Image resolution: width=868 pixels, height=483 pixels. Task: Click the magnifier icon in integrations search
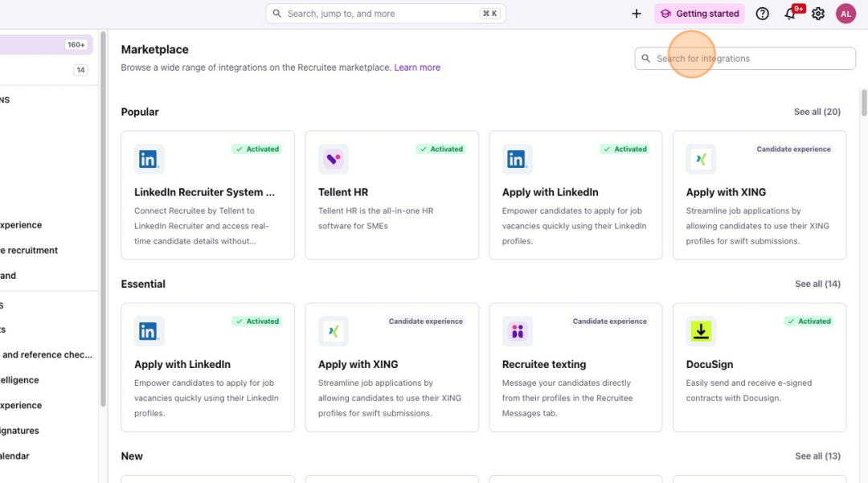(x=645, y=58)
